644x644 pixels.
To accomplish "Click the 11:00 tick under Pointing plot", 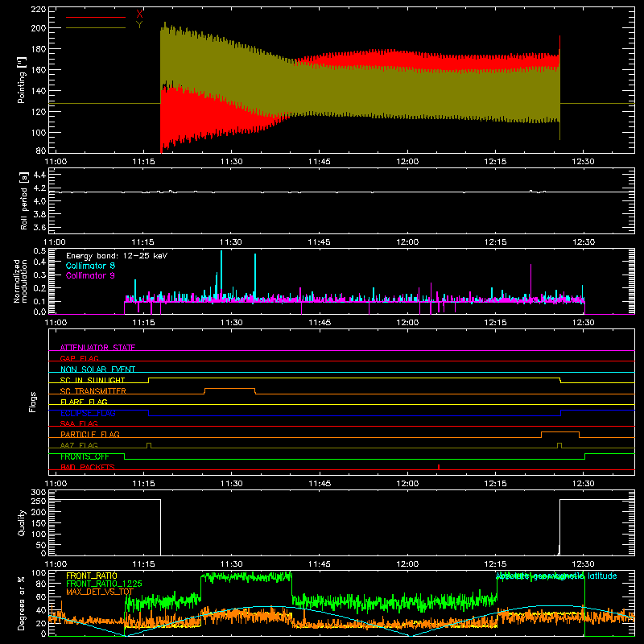I will point(56,162).
